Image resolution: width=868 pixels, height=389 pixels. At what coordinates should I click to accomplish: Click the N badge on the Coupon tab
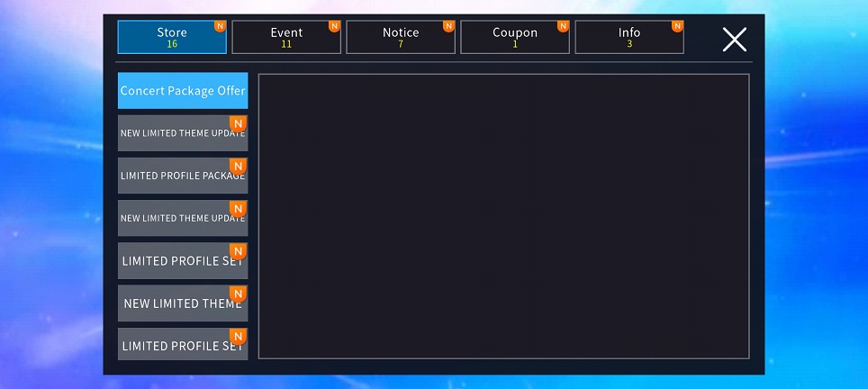pyautogui.click(x=563, y=26)
